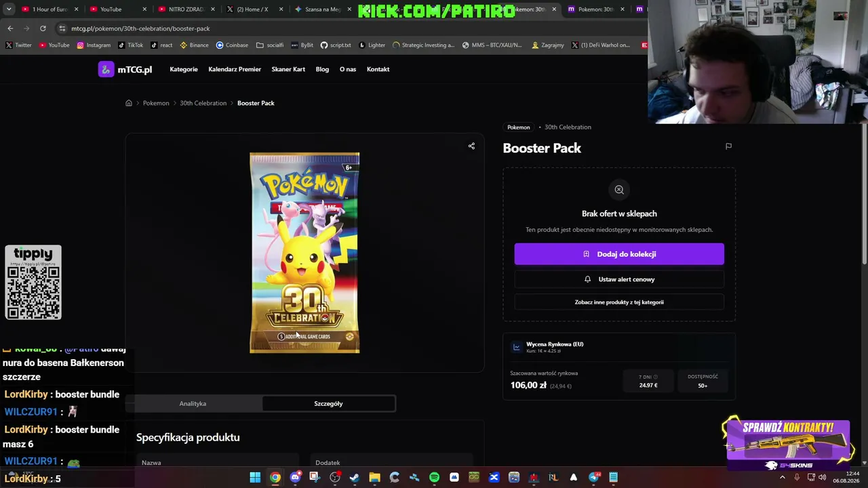Open the Zagrajmy bookmark
Viewport: 868px width, 488px height.
coord(548,45)
